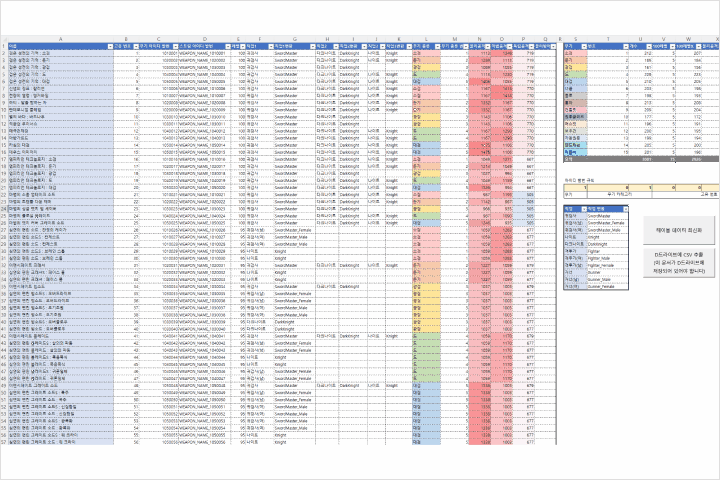The height and width of the screenshot is (480, 720).
Task: Open filter arrow on column L header
Action: pos(438,46)
